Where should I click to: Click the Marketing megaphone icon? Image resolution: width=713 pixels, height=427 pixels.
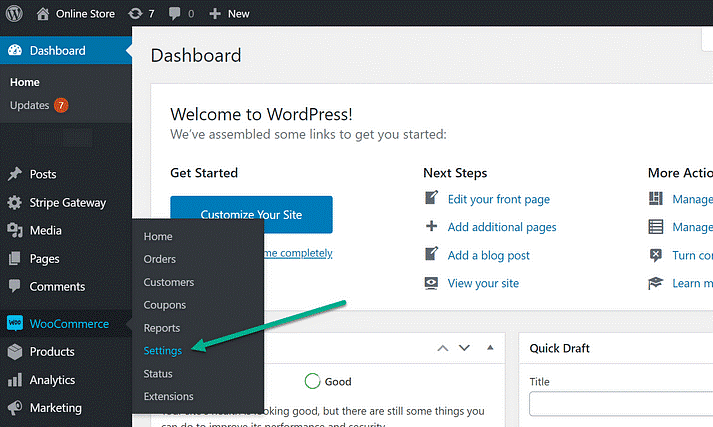click(14, 408)
